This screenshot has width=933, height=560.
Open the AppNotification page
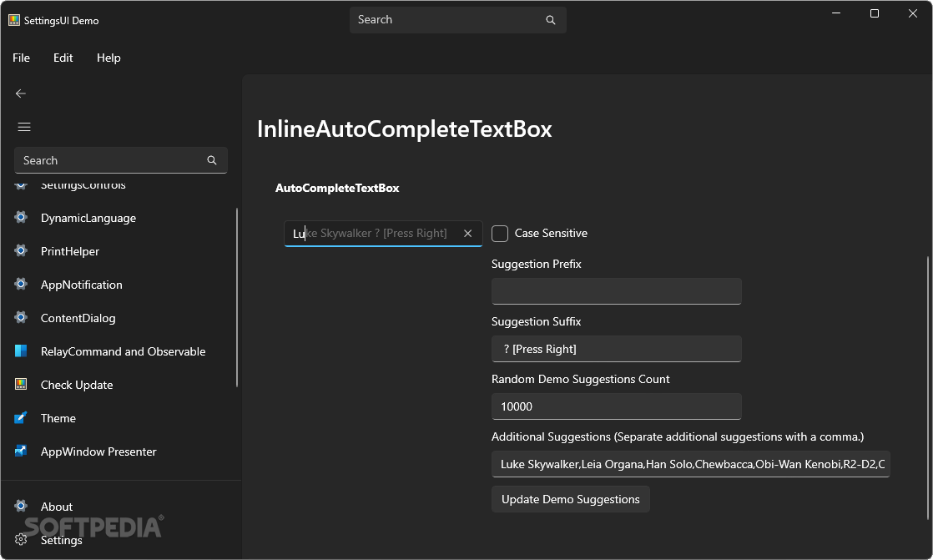click(119, 285)
